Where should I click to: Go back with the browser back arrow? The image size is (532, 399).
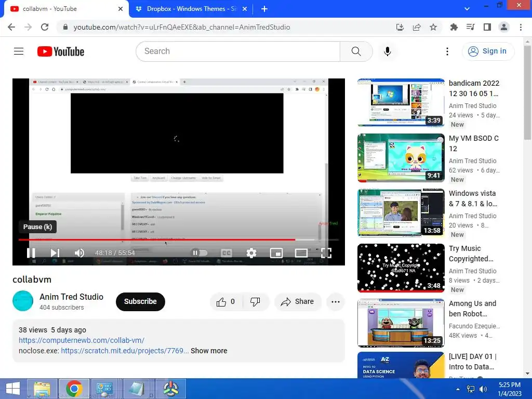(11, 27)
